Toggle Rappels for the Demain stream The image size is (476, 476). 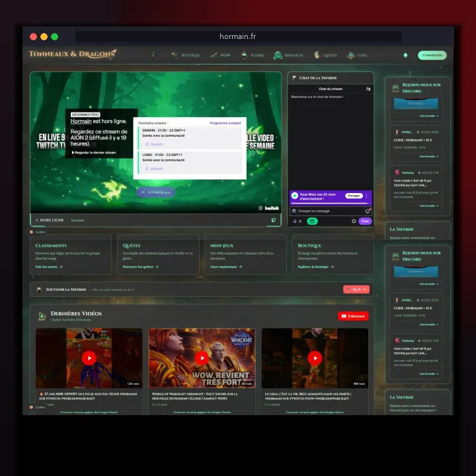click(154, 144)
